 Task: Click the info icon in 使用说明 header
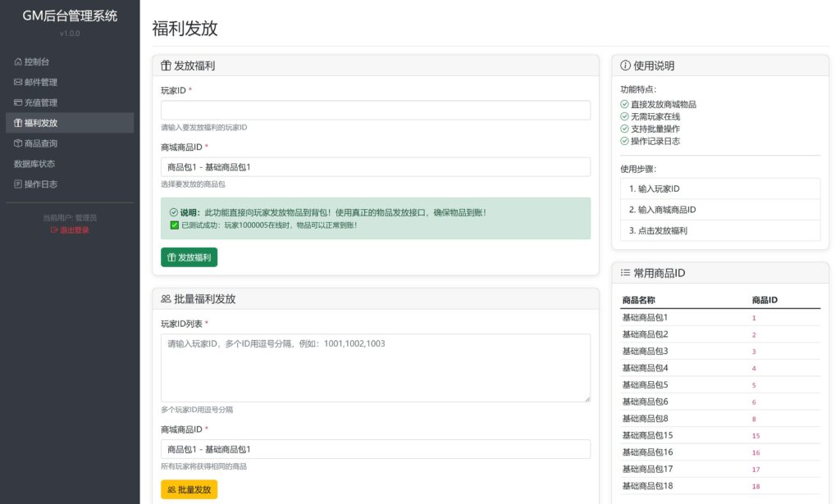[626, 66]
